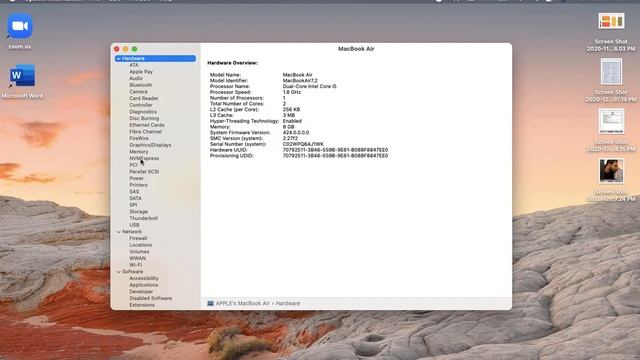Select Parallel SCSI in the sidebar

(x=144, y=172)
